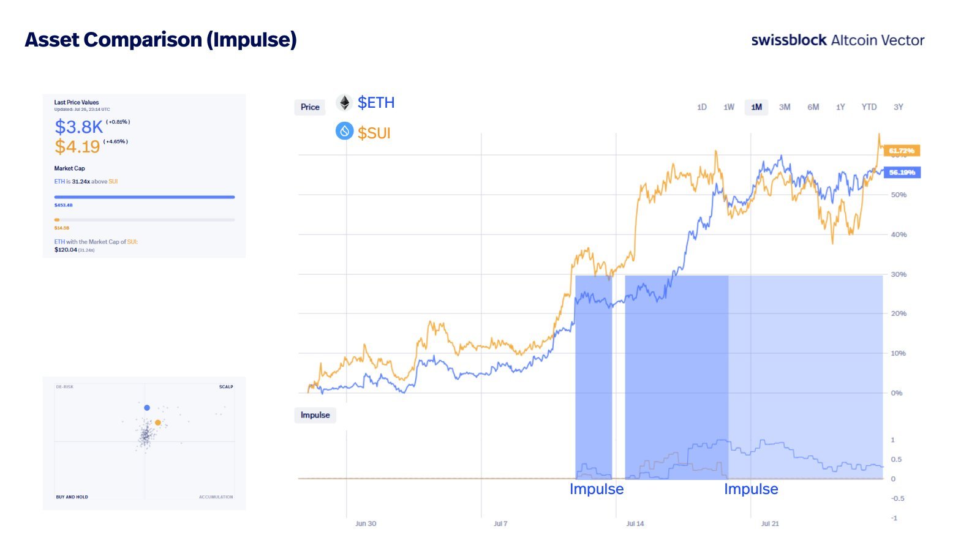Click the Price panel label

pyautogui.click(x=310, y=107)
